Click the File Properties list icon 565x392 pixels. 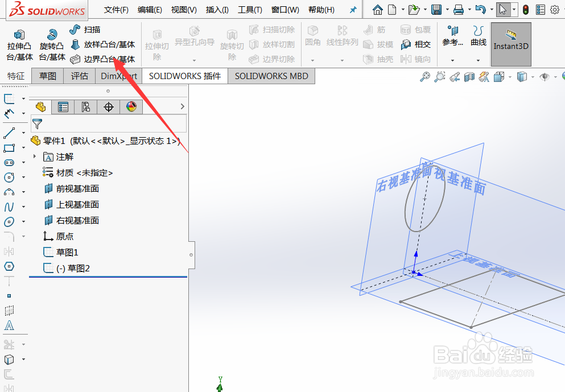click(540, 10)
